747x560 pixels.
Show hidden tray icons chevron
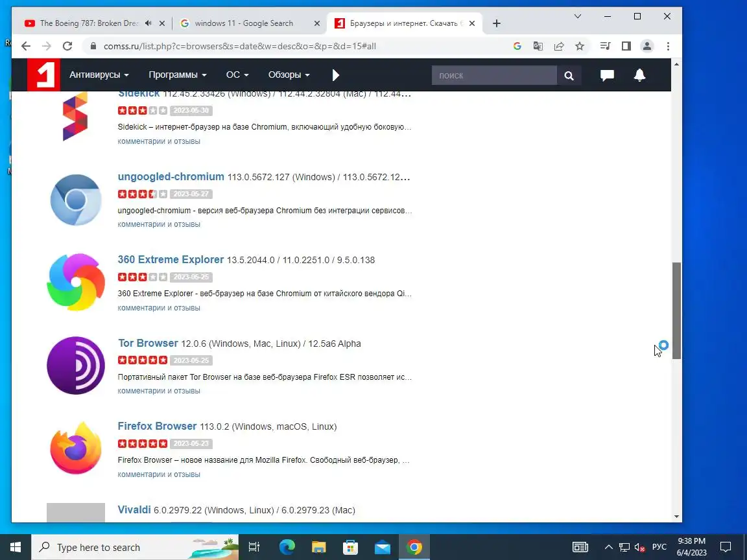pyautogui.click(x=608, y=547)
